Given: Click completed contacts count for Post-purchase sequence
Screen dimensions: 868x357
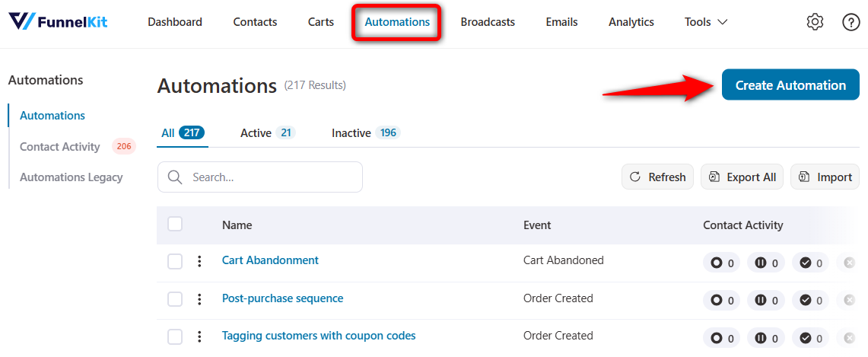Looking at the screenshot, I should click(810, 301).
